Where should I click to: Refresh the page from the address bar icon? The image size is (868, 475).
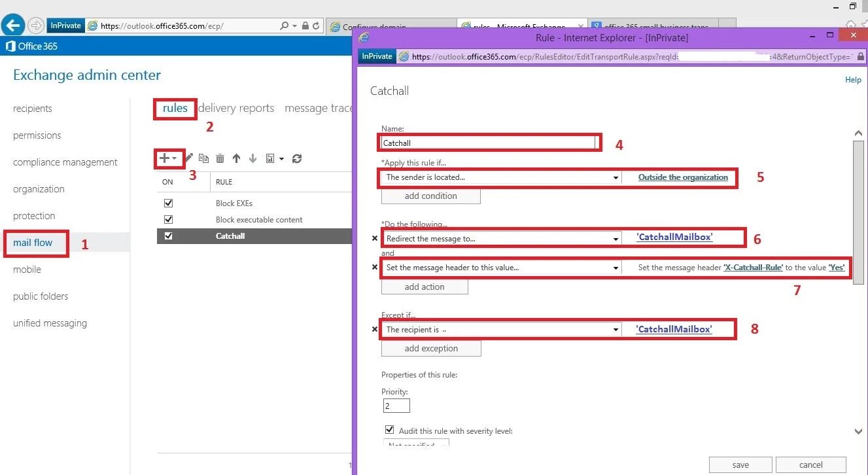pyautogui.click(x=317, y=26)
